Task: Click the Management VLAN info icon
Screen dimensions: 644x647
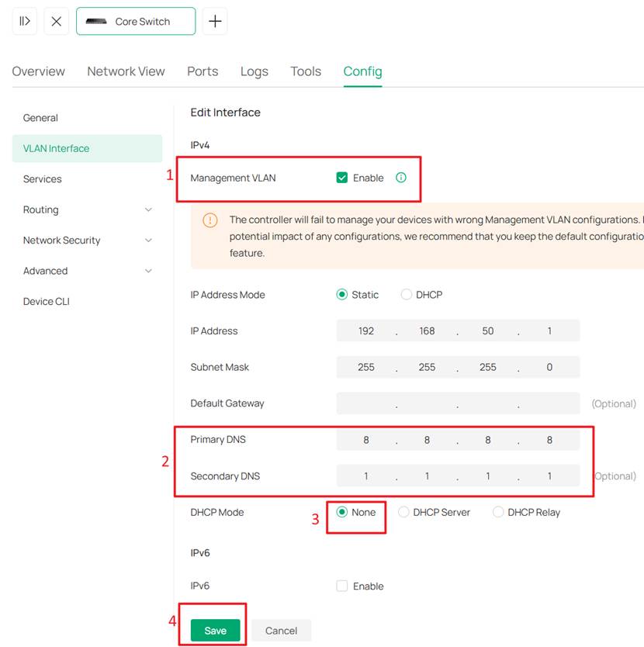Action: click(x=401, y=178)
